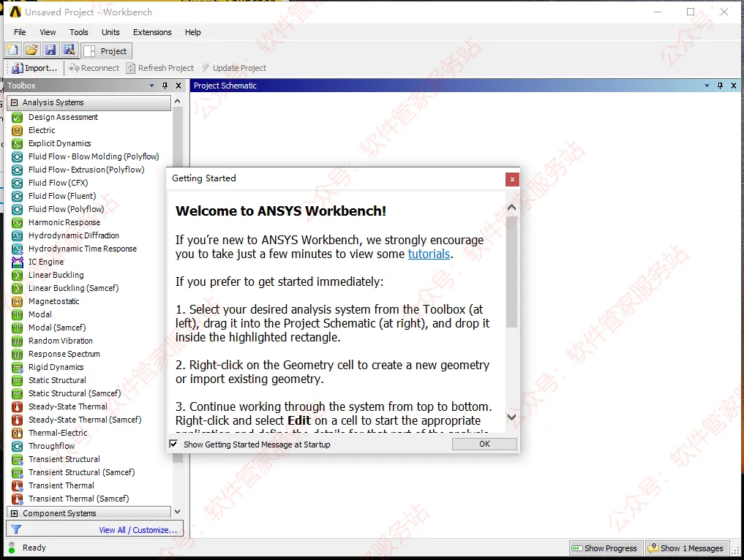Screen dimensions: 744x560
Task: Open the Toolbox panel dropdown arrow
Action: (x=152, y=86)
